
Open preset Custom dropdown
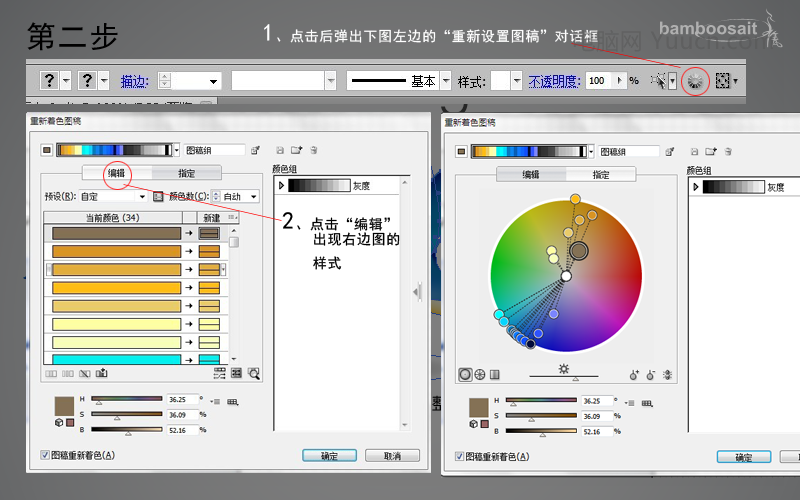tap(142, 196)
